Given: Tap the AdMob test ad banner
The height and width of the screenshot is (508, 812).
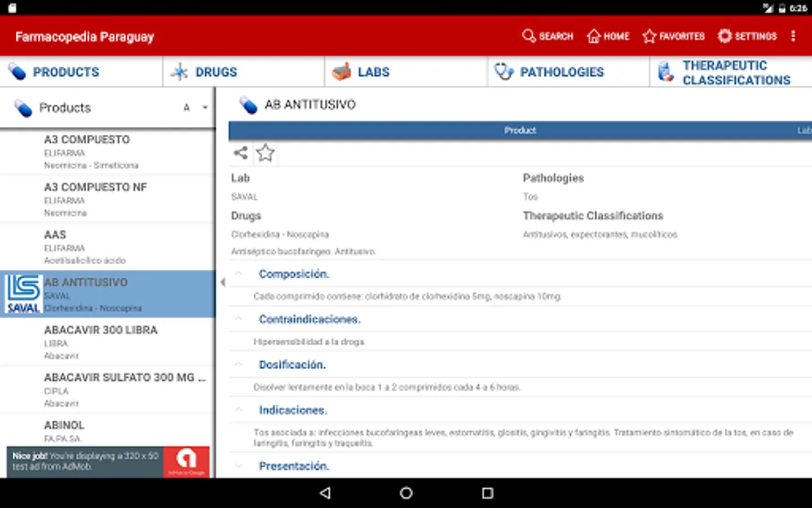Looking at the screenshot, I should [x=108, y=462].
